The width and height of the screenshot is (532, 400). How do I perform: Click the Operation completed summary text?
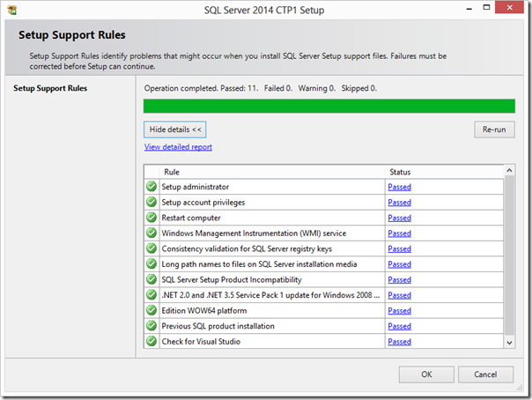[261, 88]
